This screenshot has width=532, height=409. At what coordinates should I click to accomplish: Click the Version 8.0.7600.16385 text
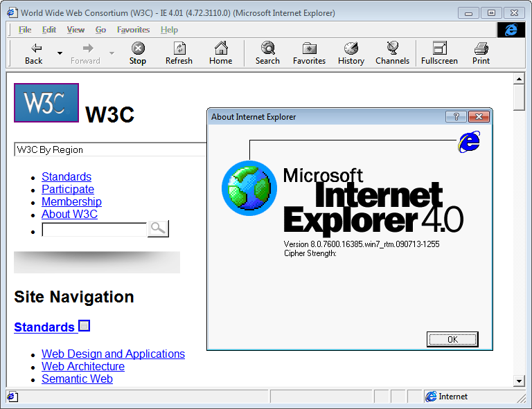pyautogui.click(x=362, y=244)
